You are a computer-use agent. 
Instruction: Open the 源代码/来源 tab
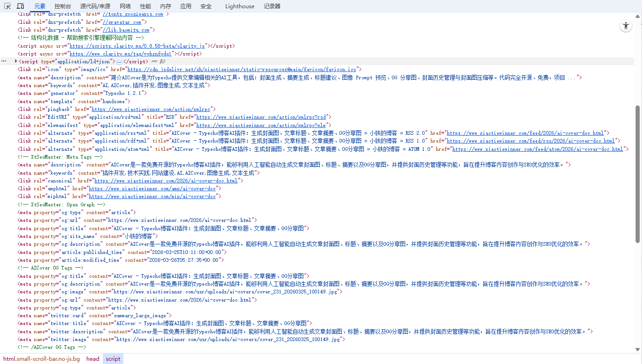(x=95, y=6)
